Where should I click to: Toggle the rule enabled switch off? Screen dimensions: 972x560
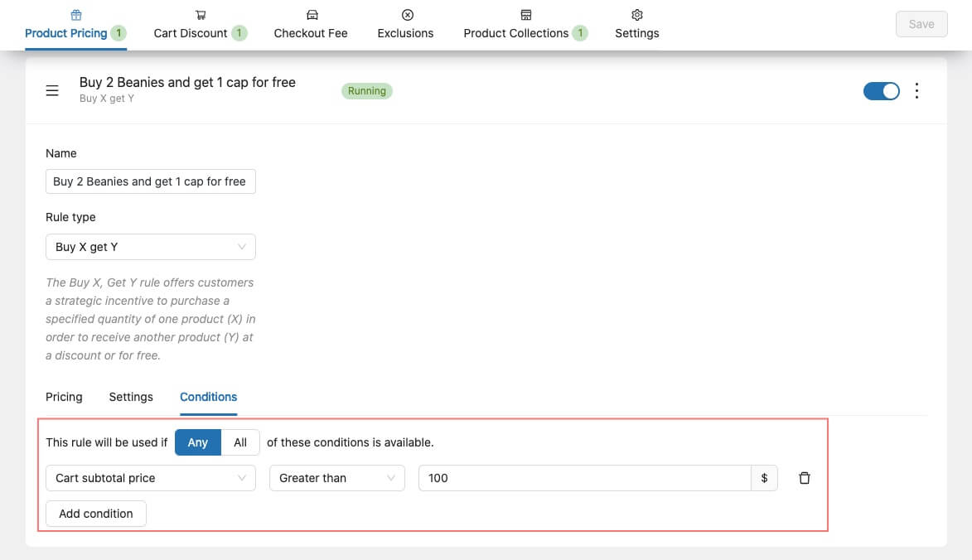[x=881, y=91]
